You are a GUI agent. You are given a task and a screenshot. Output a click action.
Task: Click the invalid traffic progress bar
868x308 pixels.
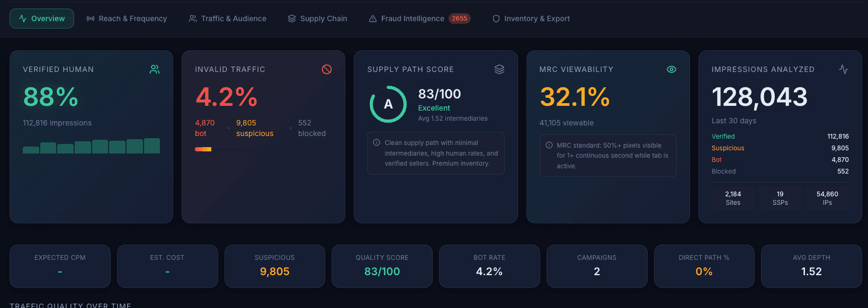(263, 149)
